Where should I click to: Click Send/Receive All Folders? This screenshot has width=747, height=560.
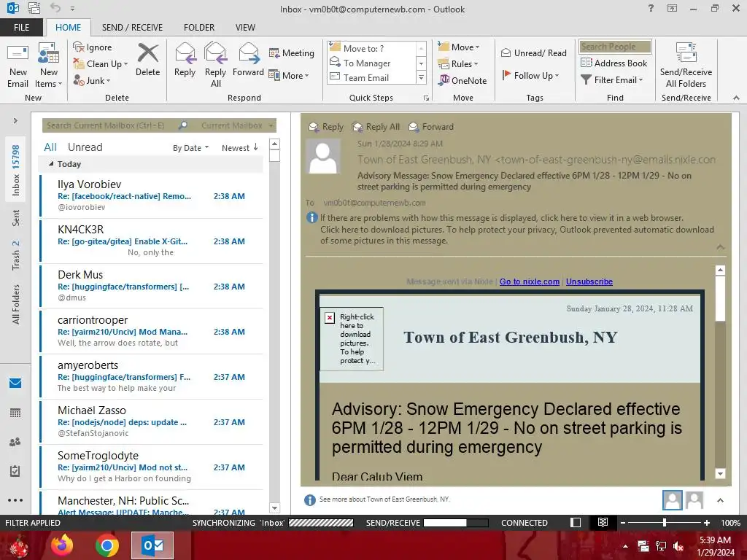point(686,65)
